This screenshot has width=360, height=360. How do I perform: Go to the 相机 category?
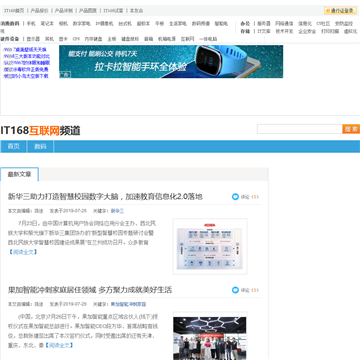63,24
